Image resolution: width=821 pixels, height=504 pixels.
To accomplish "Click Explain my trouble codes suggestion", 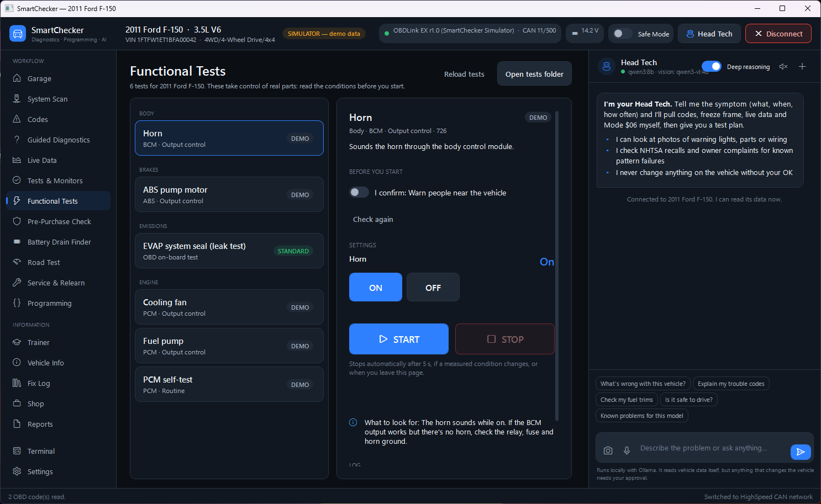I will point(731,384).
